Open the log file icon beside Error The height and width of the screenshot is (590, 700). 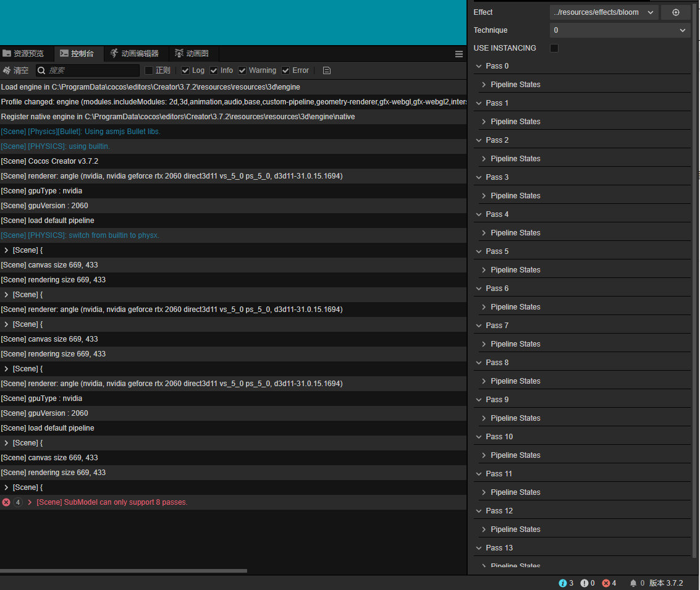coord(326,70)
